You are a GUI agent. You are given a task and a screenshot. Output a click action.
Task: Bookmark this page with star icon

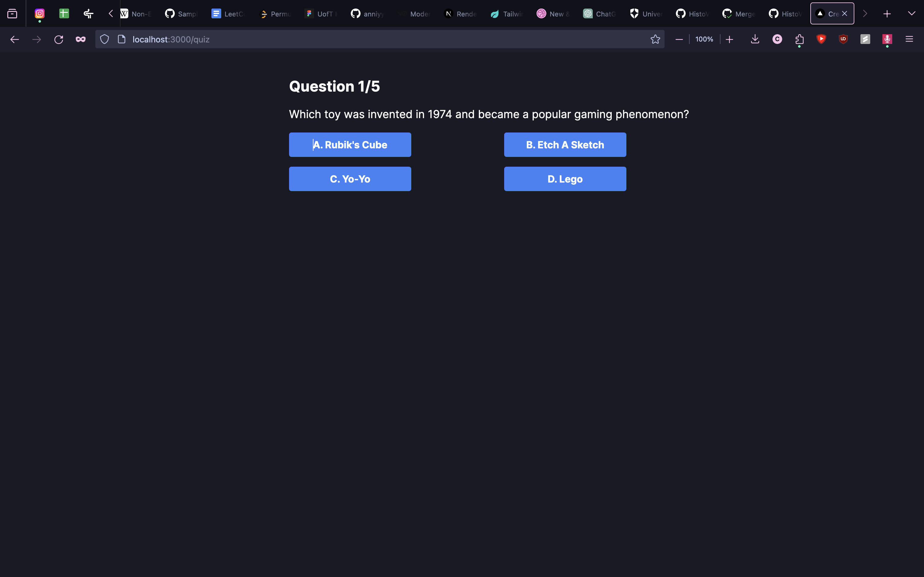(x=655, y=39)
